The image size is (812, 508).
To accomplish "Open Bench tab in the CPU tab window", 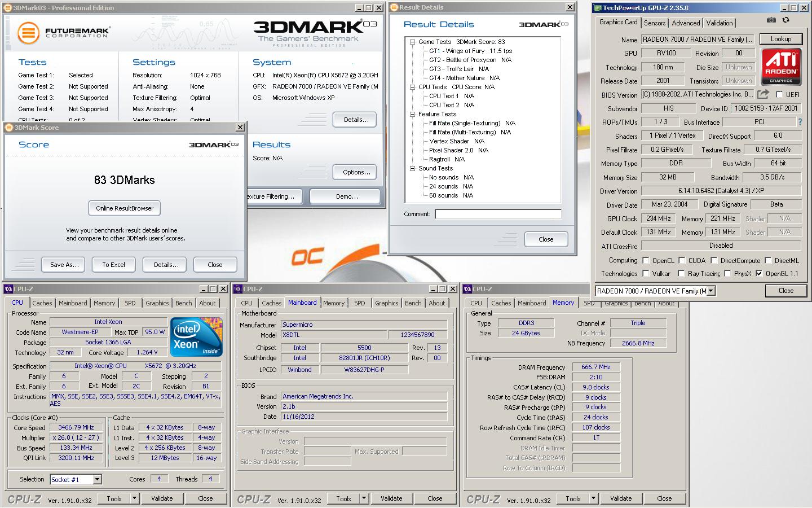I will (x=183, y=303).
